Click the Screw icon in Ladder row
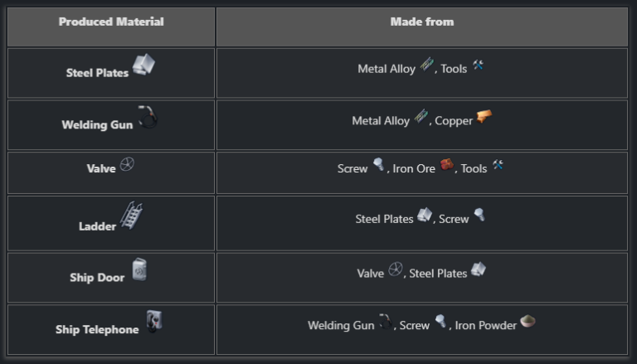637x364 pixels. tap(479, 216)
